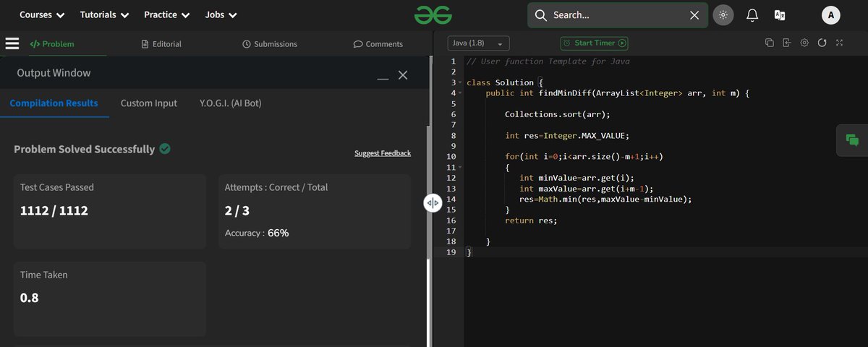The width and height of the screenshot is (868, 347).
Task: Collapse code fold at line 11
Action: [460, 167]
